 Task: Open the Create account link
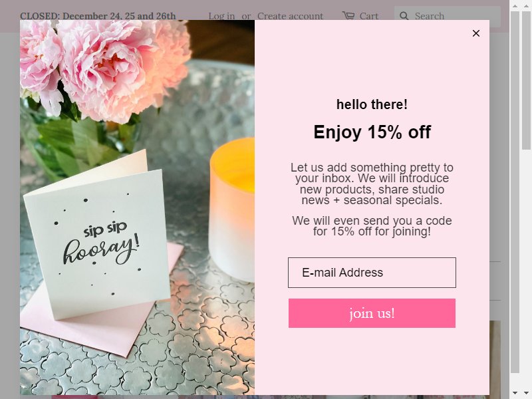point(290,16)
